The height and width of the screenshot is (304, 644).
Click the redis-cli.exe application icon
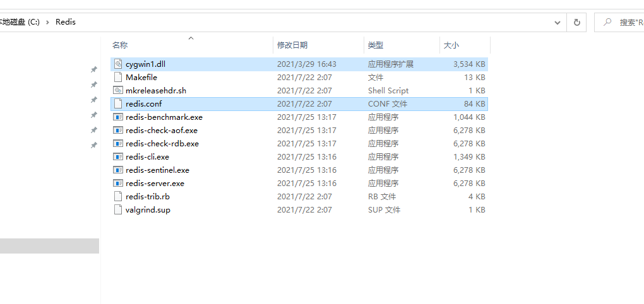tap(118, 156)
